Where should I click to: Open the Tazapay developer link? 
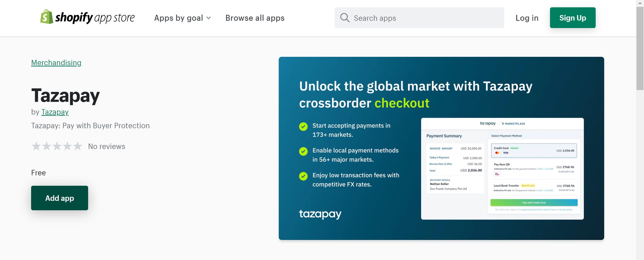pos(55,112)
